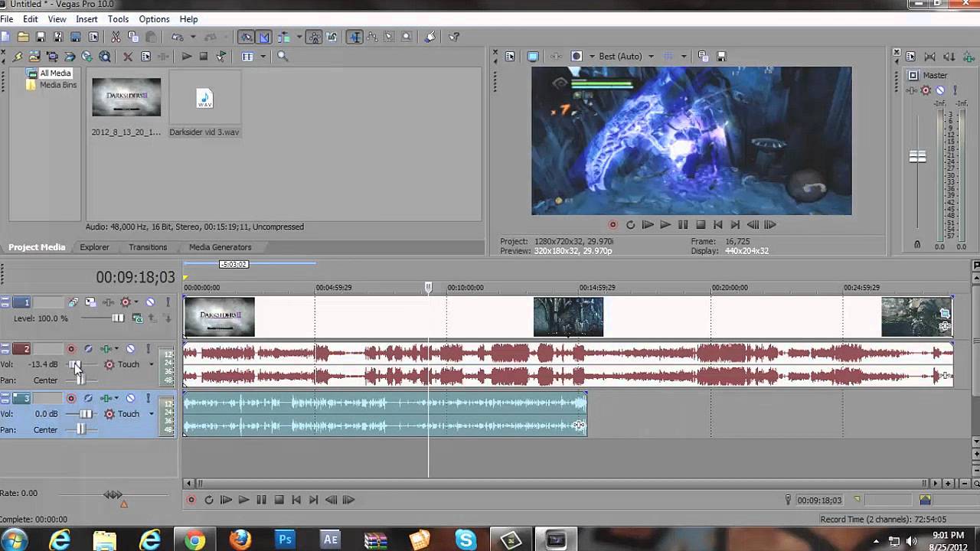Open the Undo history dropdown arrow
This screenshot has height=551, width=980.
pyautogui.click(x=192, y=37)
